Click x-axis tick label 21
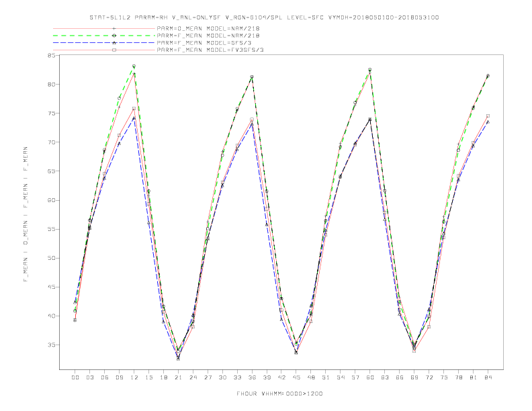Screen dimensions: 532x411 coord(178,377)
